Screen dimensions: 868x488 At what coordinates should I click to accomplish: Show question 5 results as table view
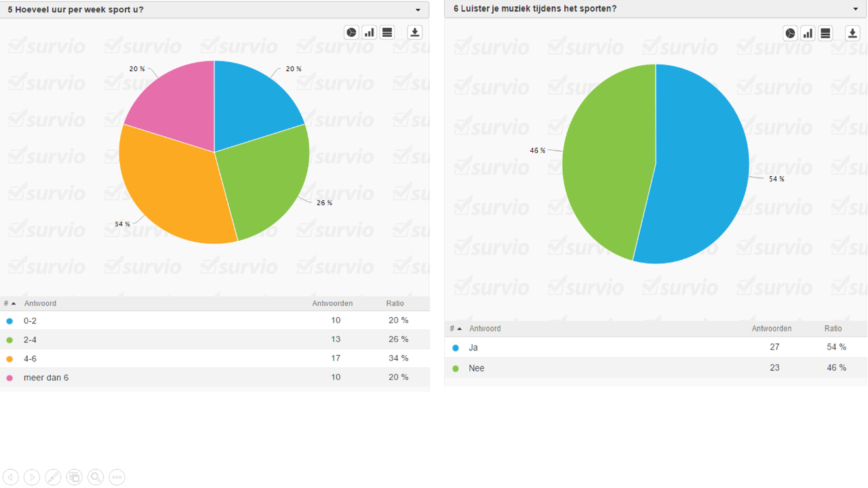click(387, 33)
